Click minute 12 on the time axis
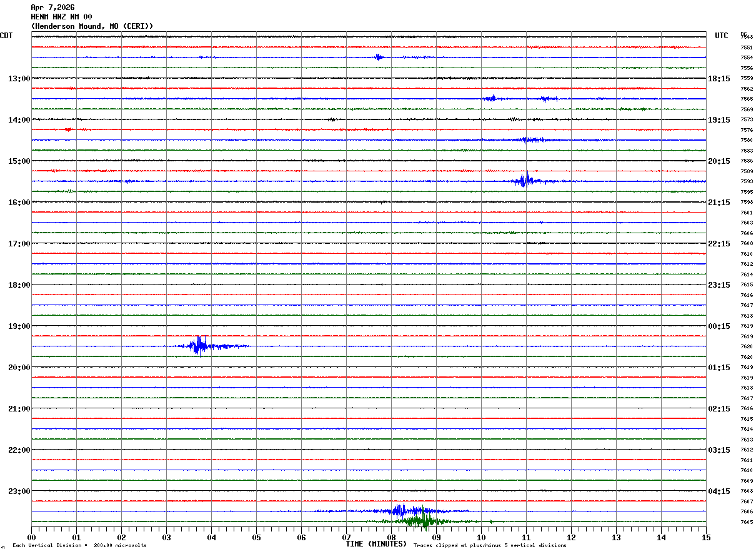756x554 pixels. coord(572,537)
